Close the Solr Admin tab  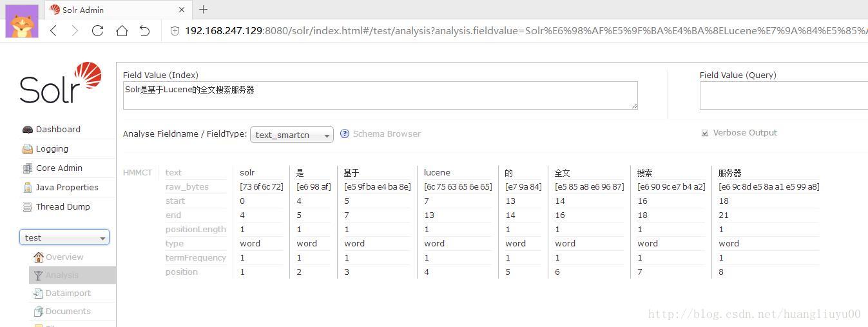[182, 10]
